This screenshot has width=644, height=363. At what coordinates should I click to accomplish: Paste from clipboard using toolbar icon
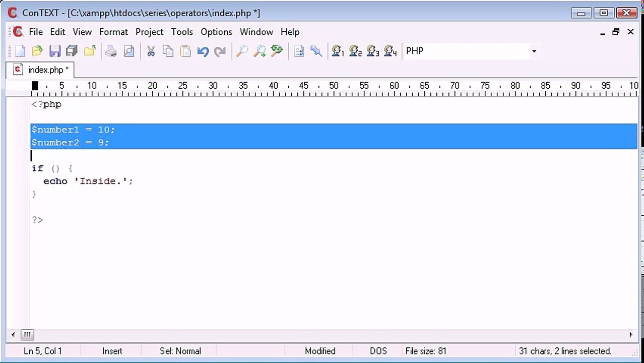pos(185,51)
